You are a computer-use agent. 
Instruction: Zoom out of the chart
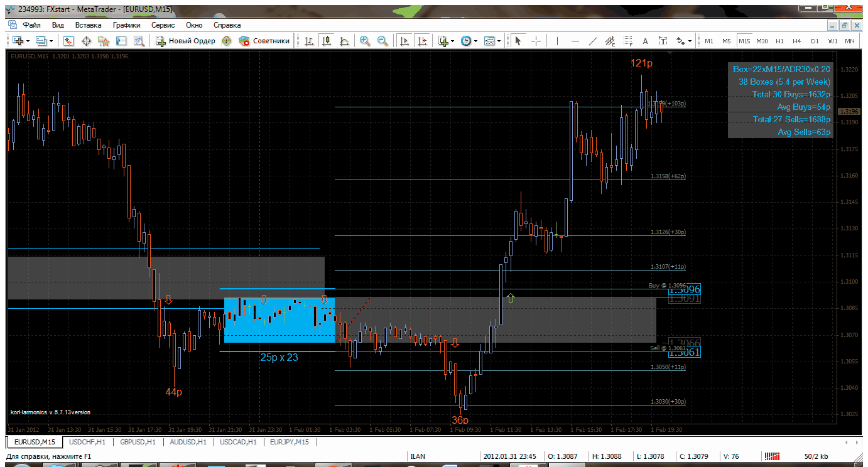[x=382, y=41]
